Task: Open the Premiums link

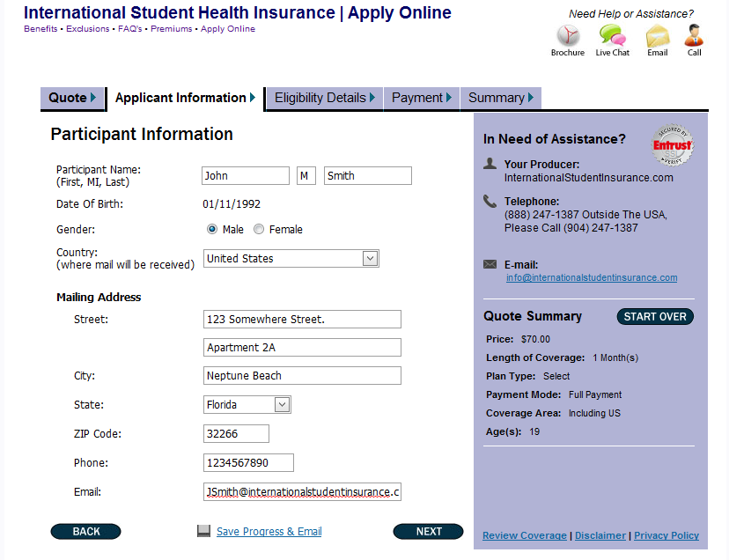Action: coord(171,29)
